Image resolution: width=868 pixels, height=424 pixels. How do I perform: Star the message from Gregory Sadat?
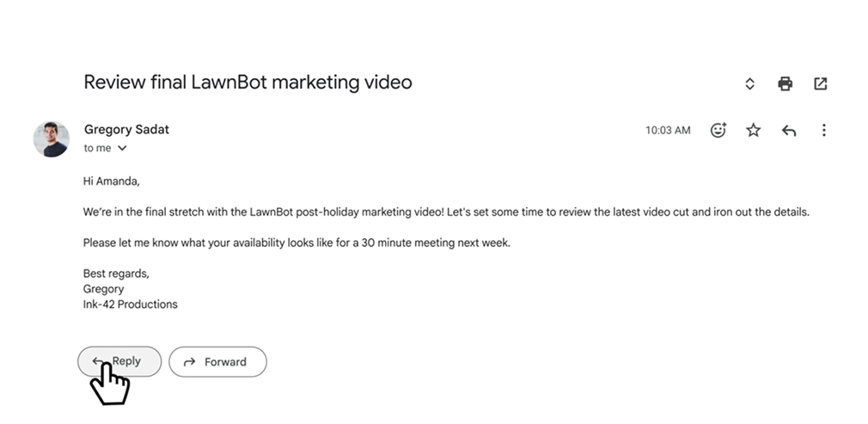point(753,130)
